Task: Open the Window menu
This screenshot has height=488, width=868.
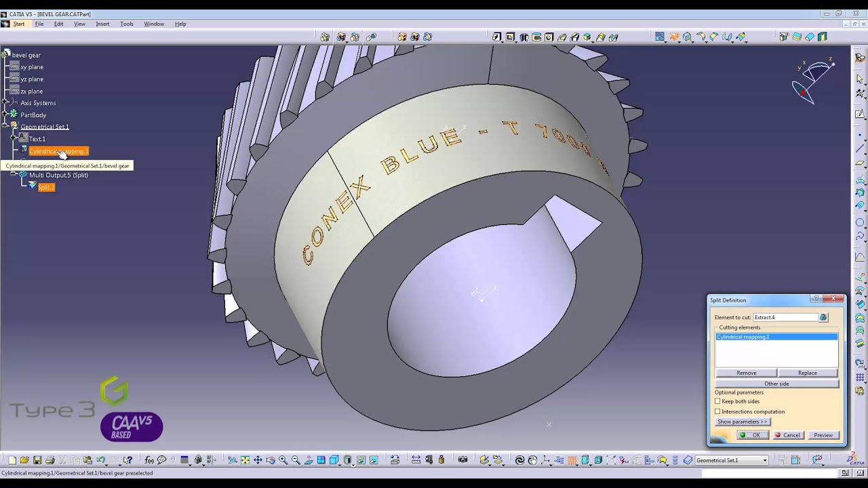Action: 154,24
